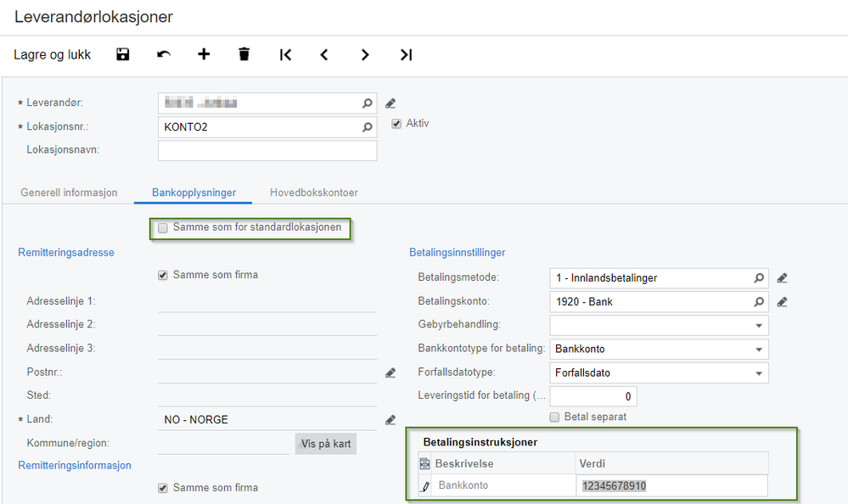Screen dimensions: 848x504
Task: Open the Gebyrbehandling dropdown
Action: pos(759,326)
